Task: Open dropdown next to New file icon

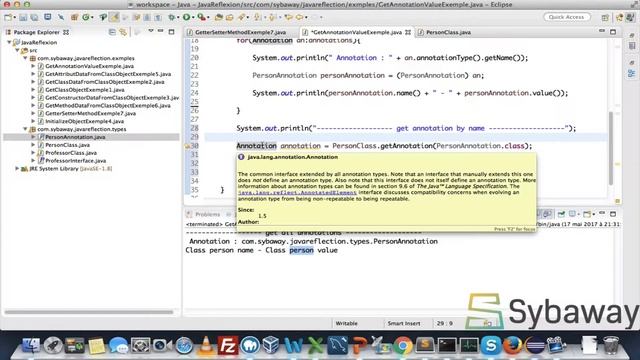Action: pyautogui.click(x=15, y=18)
